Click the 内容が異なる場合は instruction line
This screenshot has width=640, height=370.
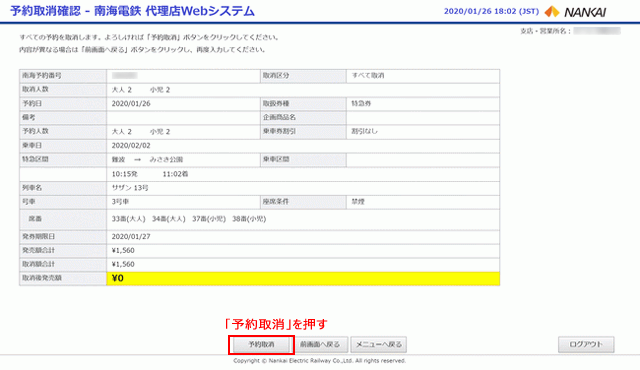click(142, 50)
